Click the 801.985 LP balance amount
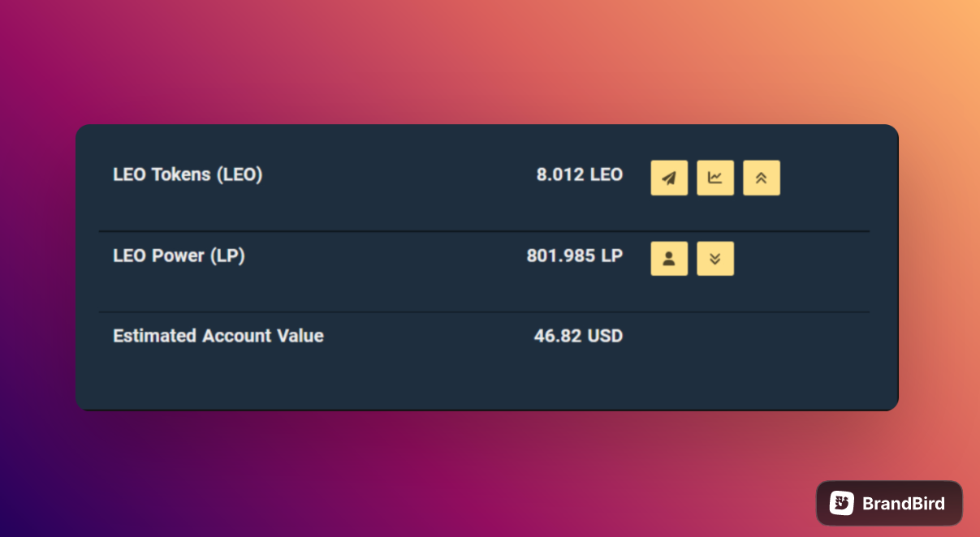Viewport: 980px width, 537px height. 575,256
